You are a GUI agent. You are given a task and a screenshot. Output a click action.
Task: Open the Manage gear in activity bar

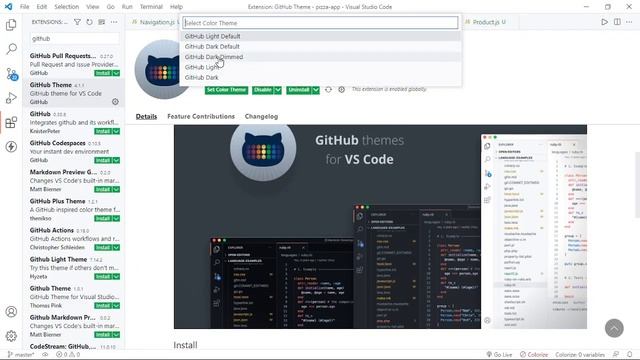coord(11,336)
